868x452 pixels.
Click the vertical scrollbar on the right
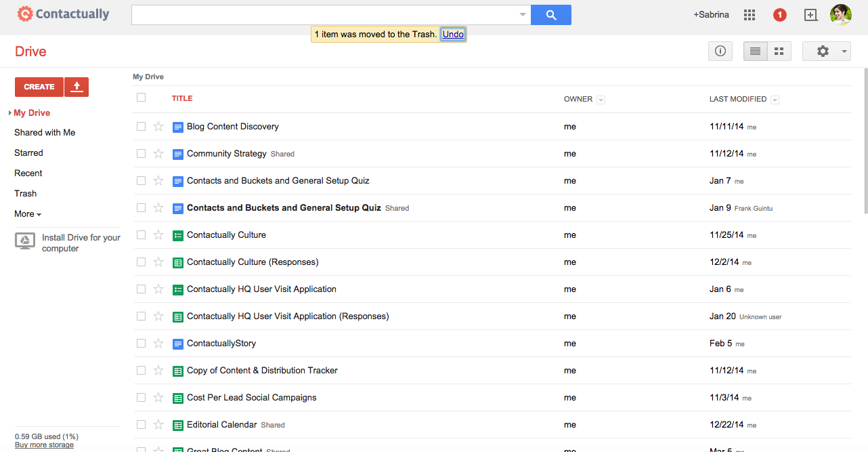coord(865,141)
